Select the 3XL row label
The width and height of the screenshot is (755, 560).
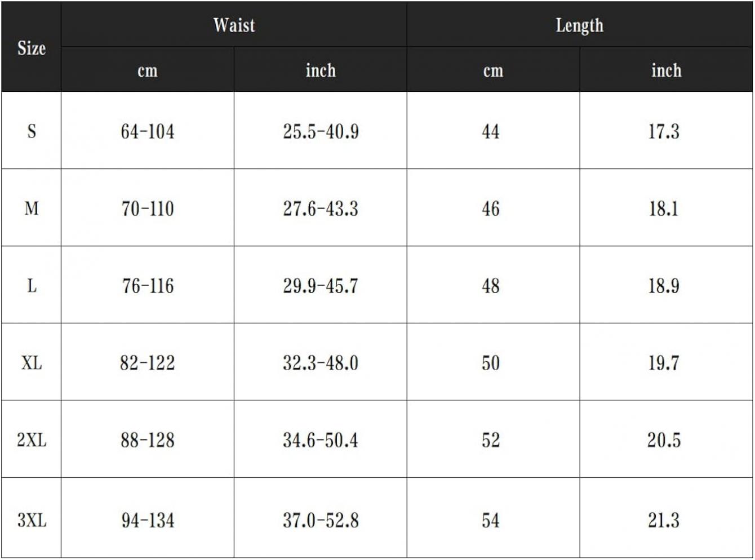coord(32,519)
